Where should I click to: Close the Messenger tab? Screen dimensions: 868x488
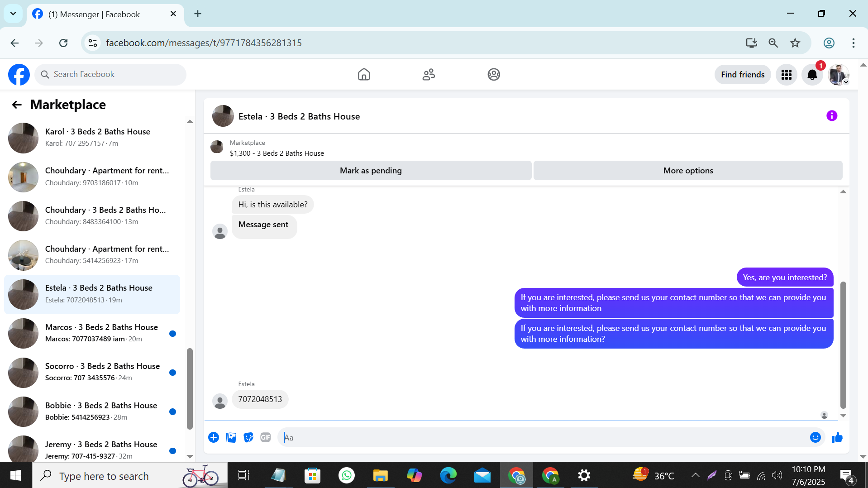coord(173,14)
